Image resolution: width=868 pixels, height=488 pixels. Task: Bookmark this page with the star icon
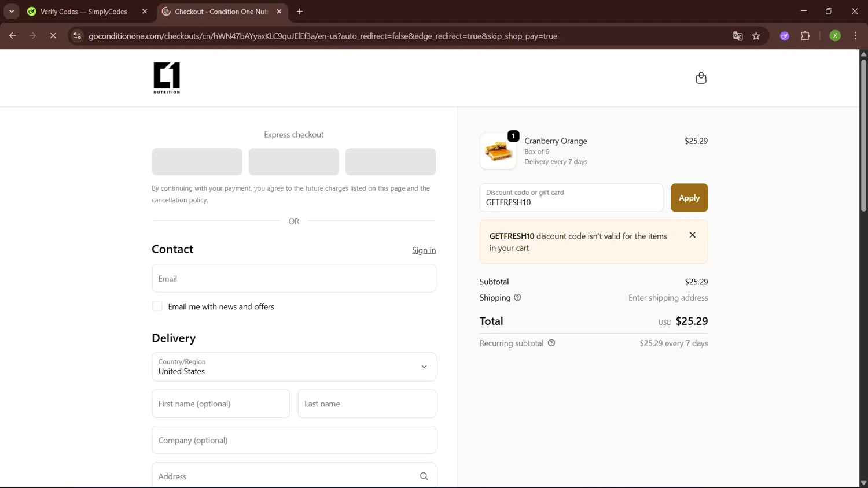(x=756, y=36)
